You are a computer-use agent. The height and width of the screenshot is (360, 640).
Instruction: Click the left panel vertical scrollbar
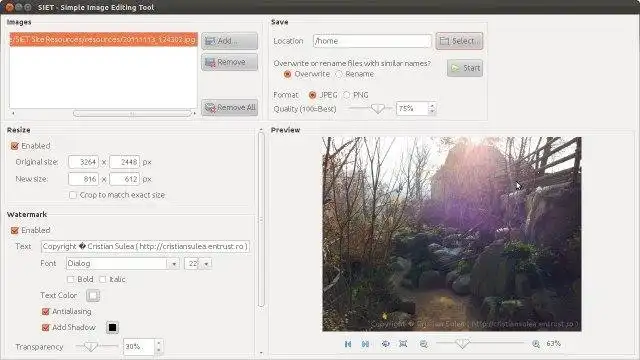coord(261,219)
